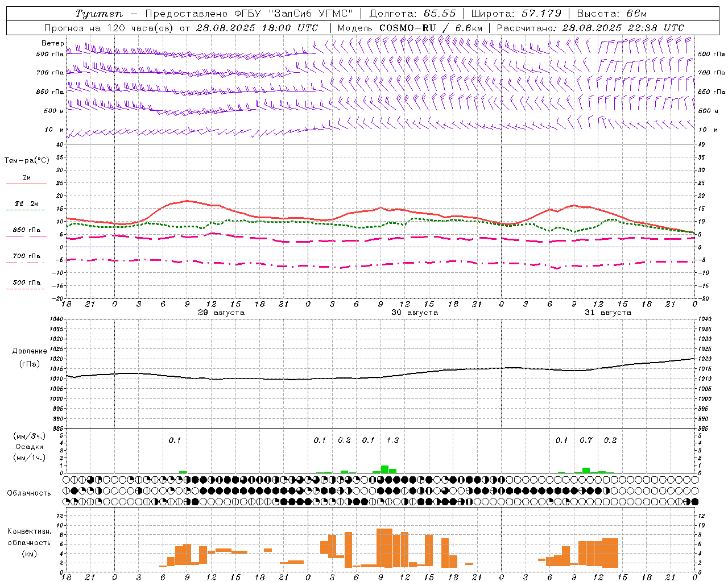Click the '29 августа' date label
The height and width of the screenshot is (582, 728).
click(221, 313)
